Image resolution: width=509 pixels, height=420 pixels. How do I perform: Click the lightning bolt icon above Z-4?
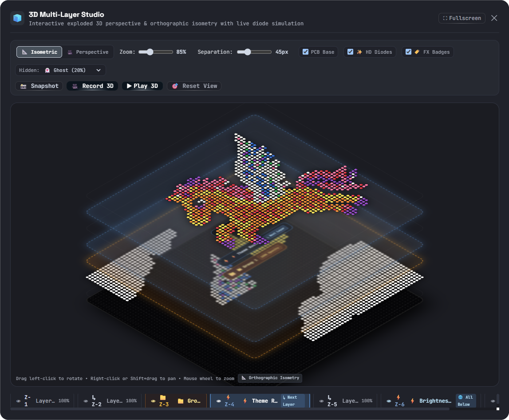point(228,397)
